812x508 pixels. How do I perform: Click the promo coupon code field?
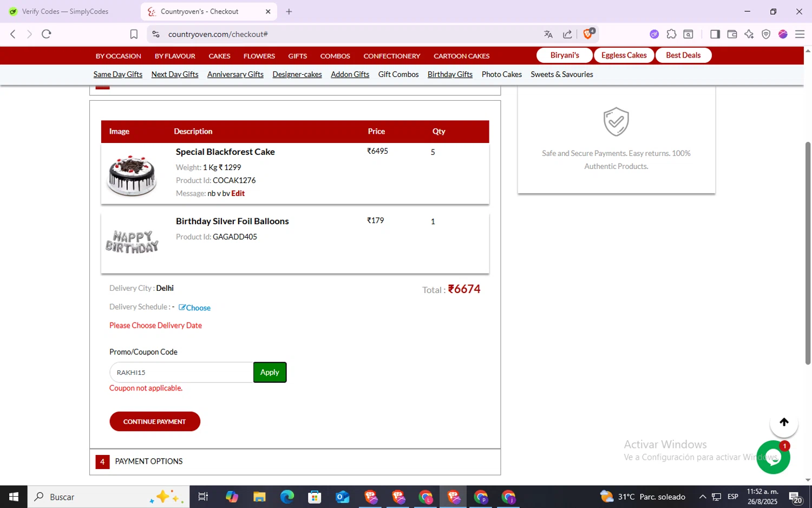[181, 373]
